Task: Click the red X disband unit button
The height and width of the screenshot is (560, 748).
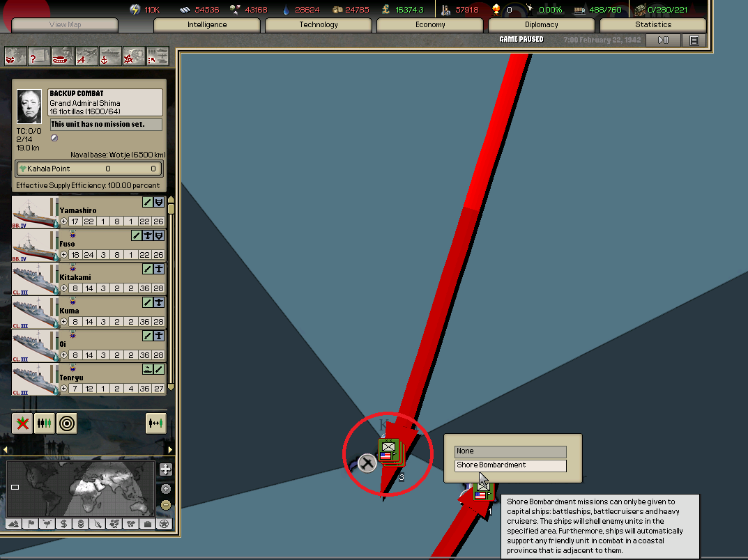Action: point(22,423)
